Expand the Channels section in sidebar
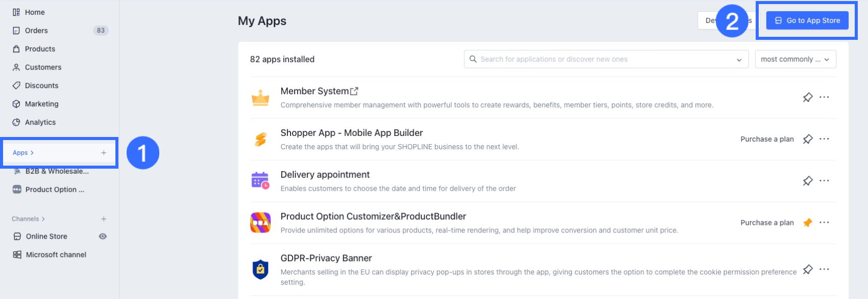868x299 pixels. point(29,219)
